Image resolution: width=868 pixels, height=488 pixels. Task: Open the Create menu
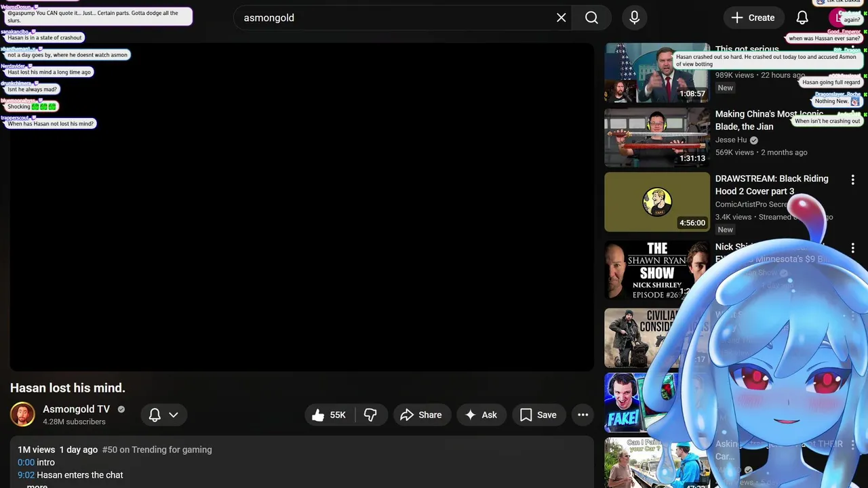click(753, 18)
